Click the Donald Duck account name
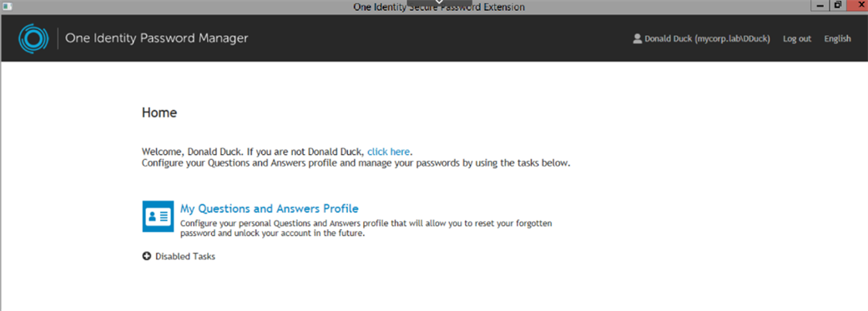The width and height of the screenshot is (868, 311). coord(707,38)
